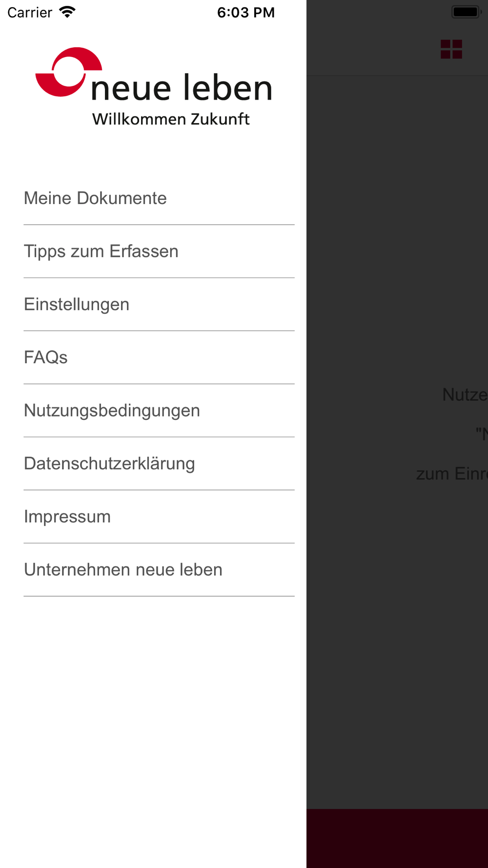The width and height of the screenshot is (488, 868).
Task: Tap the grid view icon
Action: pos(451,49)
